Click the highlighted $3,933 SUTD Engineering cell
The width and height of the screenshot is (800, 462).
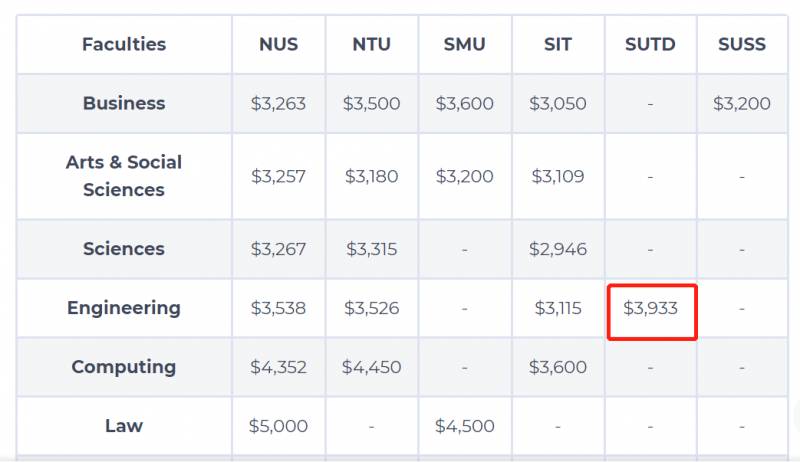650,308
